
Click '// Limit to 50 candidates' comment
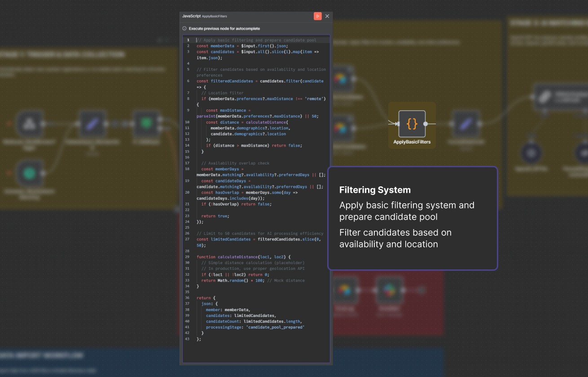(x=260, y=234)
